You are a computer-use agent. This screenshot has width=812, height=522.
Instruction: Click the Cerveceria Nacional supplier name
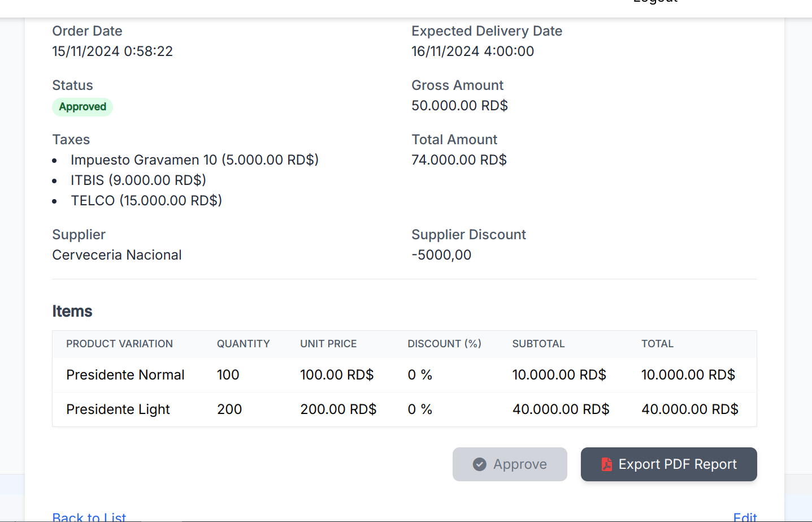click(x=117, y=255)
